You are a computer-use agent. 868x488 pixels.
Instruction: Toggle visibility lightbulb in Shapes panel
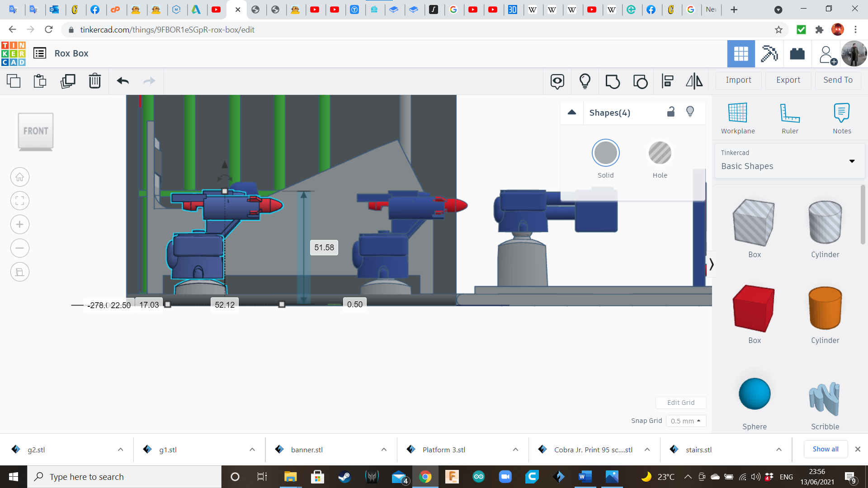click(x=690, y=112)
